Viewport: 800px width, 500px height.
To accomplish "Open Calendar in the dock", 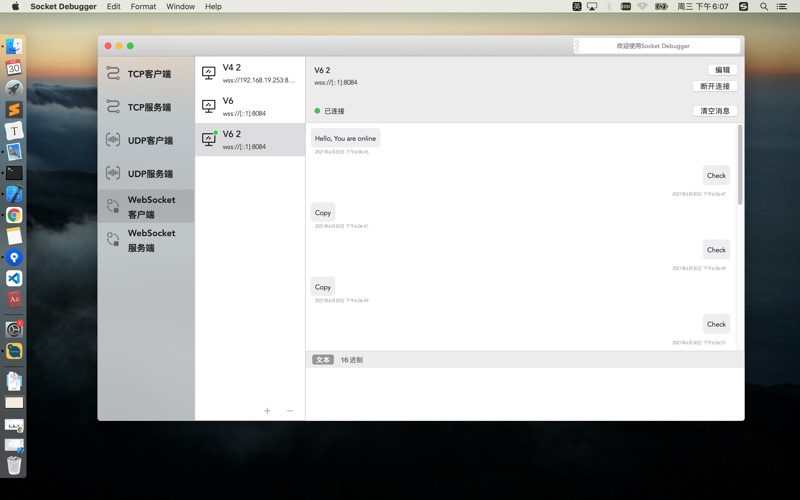I will (x=14, y=67).
